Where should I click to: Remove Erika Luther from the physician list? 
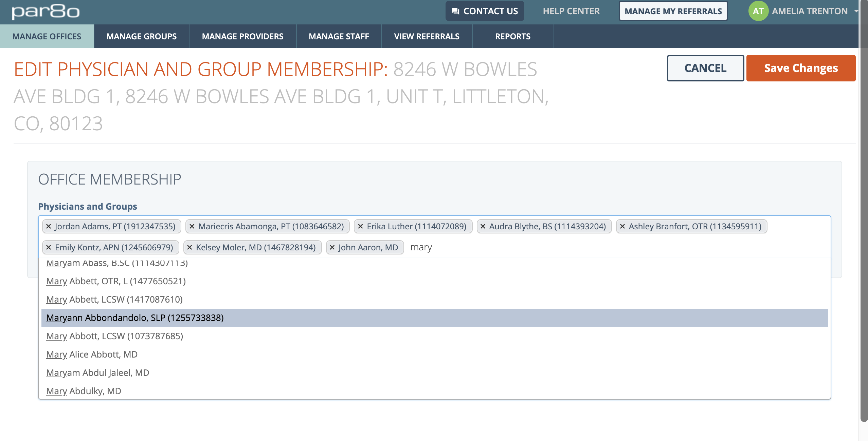(x=361, y=226)
